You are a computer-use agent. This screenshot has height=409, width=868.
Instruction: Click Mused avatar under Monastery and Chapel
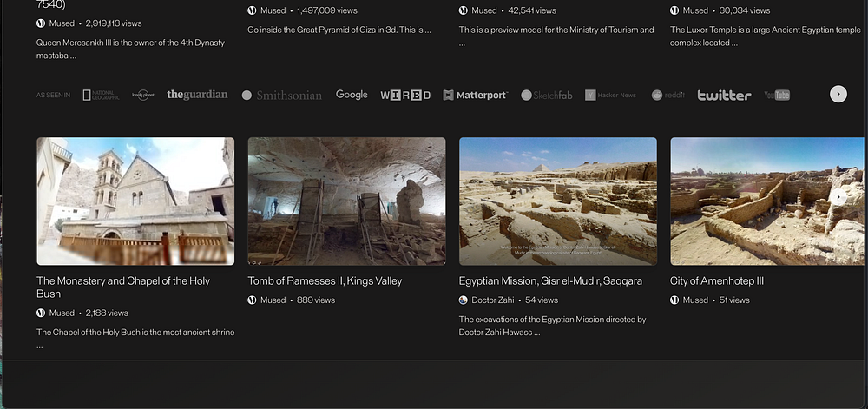coord(41,313)
